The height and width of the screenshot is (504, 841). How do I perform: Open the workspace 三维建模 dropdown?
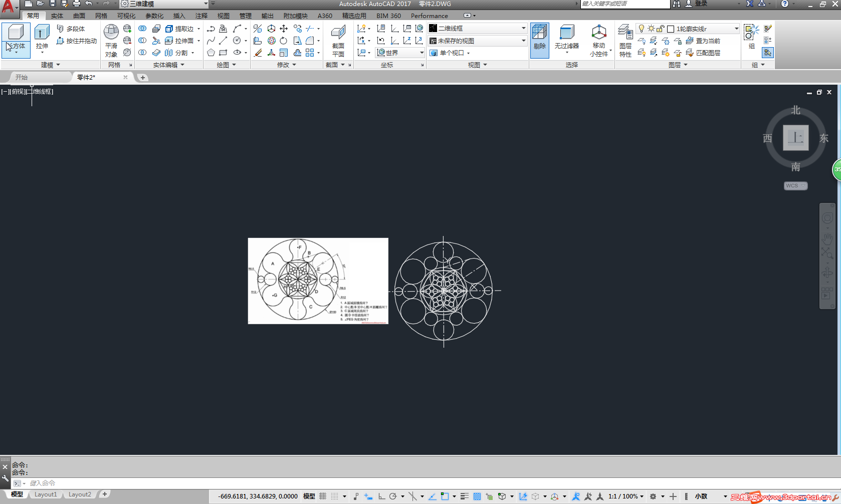pos(164,4)
